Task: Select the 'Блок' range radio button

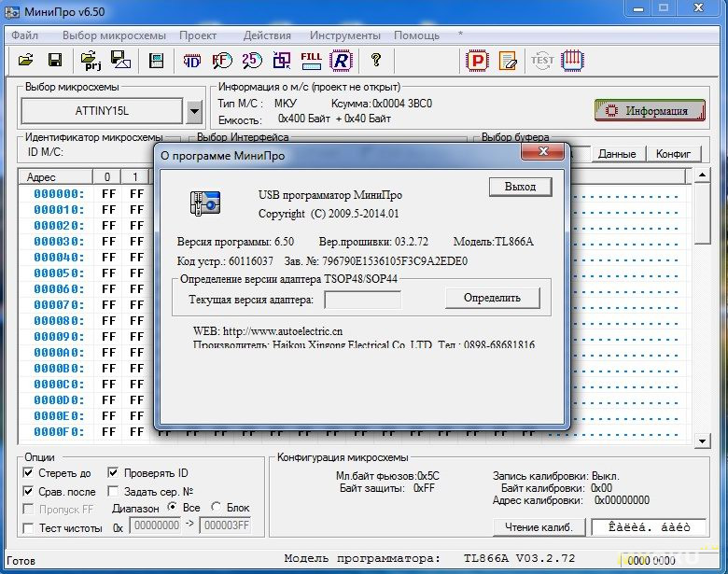Action: click(x=216, y=507)
